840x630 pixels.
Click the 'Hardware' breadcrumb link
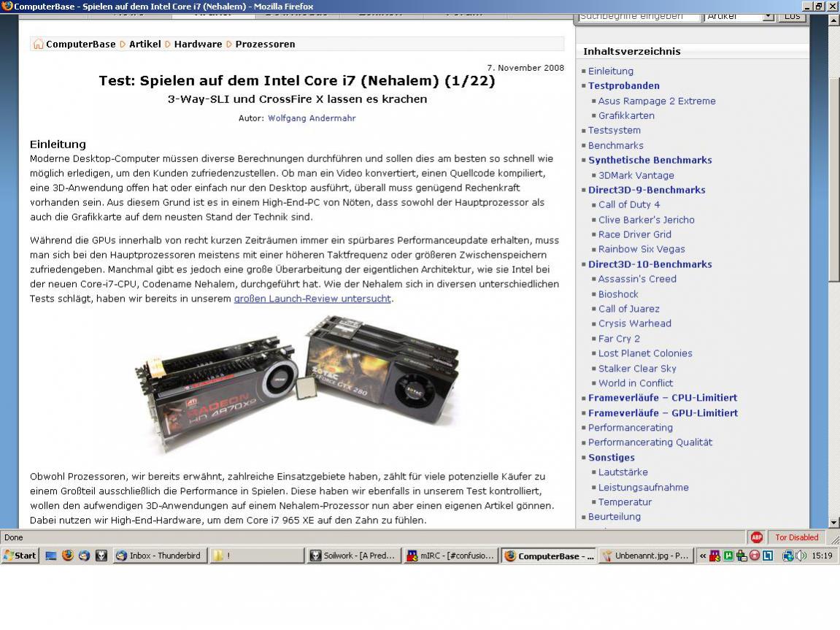[x=198, y=44]
